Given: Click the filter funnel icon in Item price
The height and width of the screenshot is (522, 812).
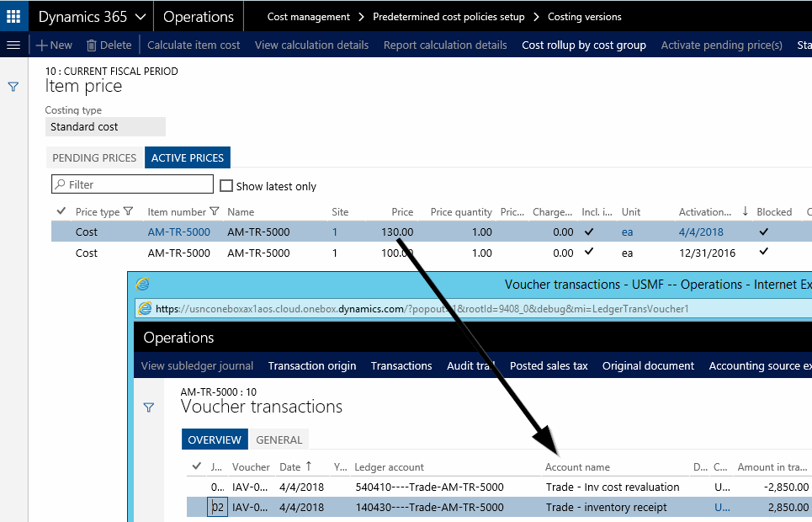Looking at the screenshot, I should tap(13, 87).
